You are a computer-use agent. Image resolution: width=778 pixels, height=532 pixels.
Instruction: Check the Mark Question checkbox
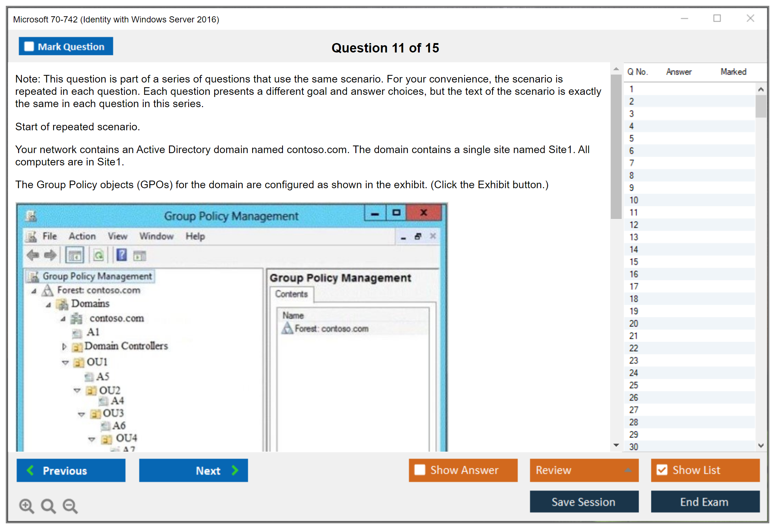[29, 47]
